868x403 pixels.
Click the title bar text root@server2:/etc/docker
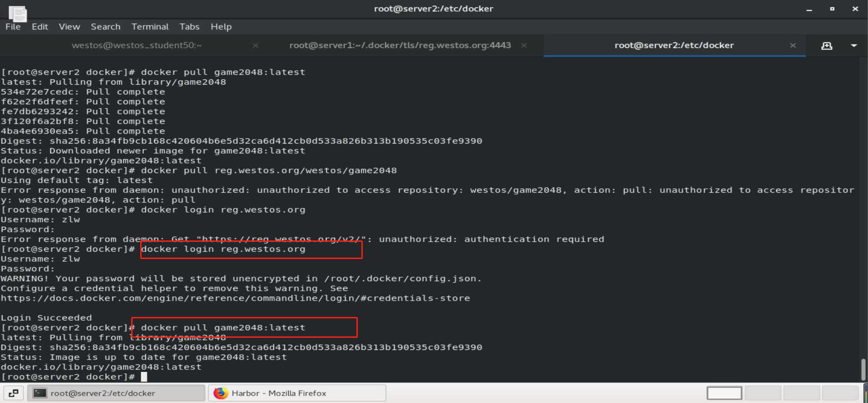tap(433, 9)
